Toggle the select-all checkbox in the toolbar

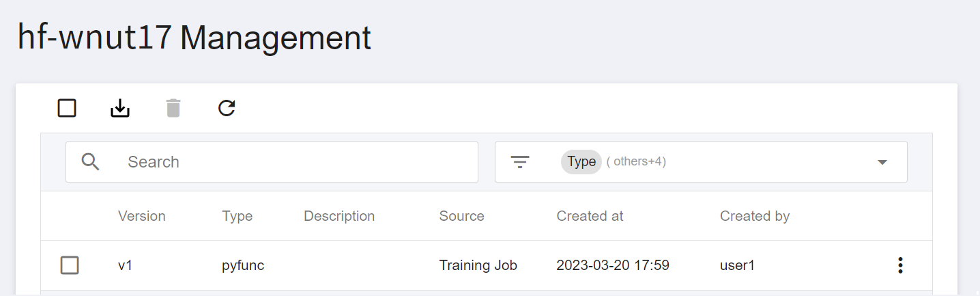67,108
